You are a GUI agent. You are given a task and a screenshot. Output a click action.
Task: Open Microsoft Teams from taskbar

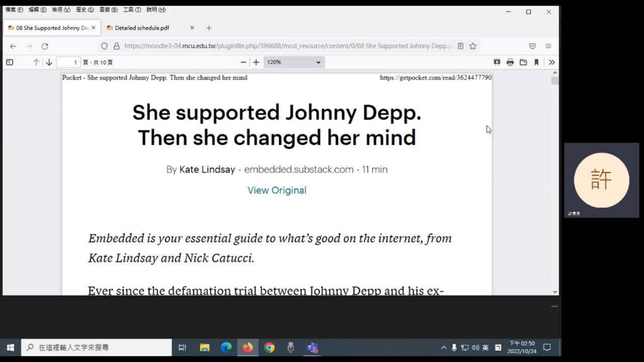[x=312, y=347]
